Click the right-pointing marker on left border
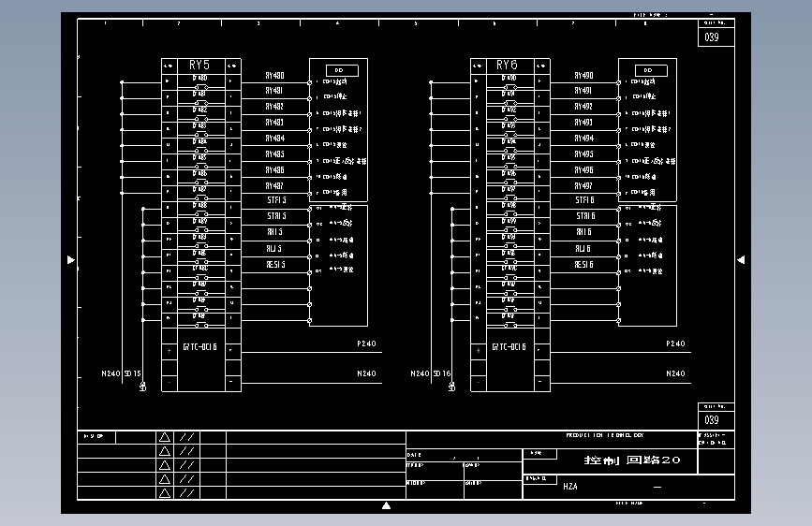The image size is (812, 526). click(71, 260)
